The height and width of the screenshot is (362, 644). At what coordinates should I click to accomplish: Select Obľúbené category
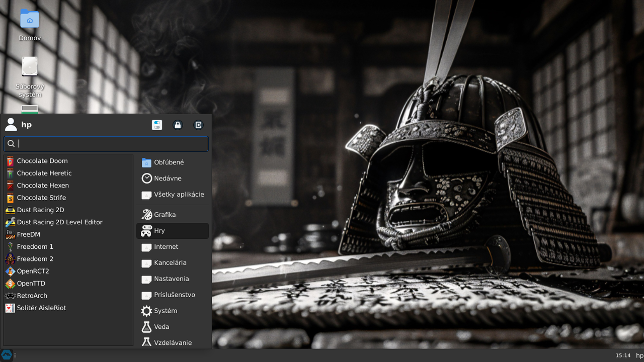173,162
